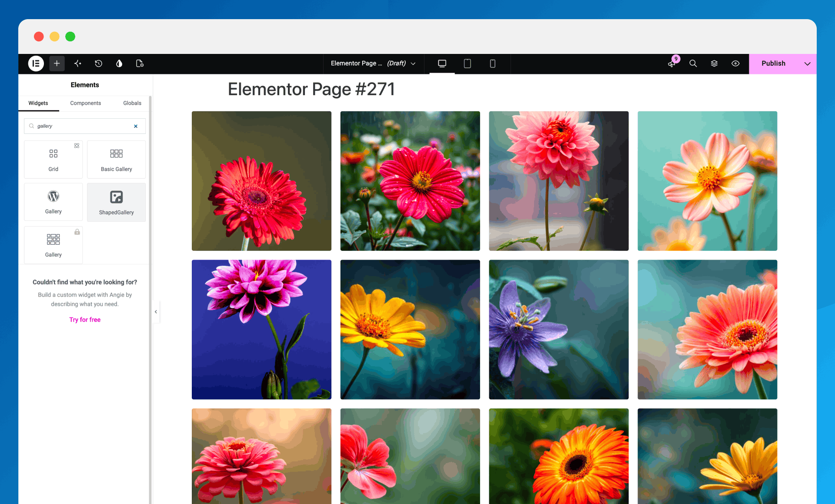Viewport: 835px width, 504px height.
Task: Clear the gallery search text
Action: point(136,126)
